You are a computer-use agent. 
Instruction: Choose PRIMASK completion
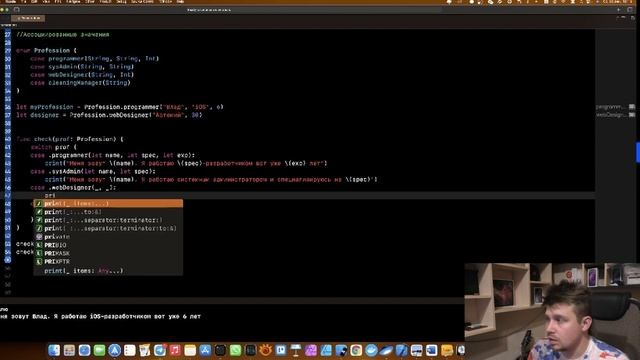[108, 253]
